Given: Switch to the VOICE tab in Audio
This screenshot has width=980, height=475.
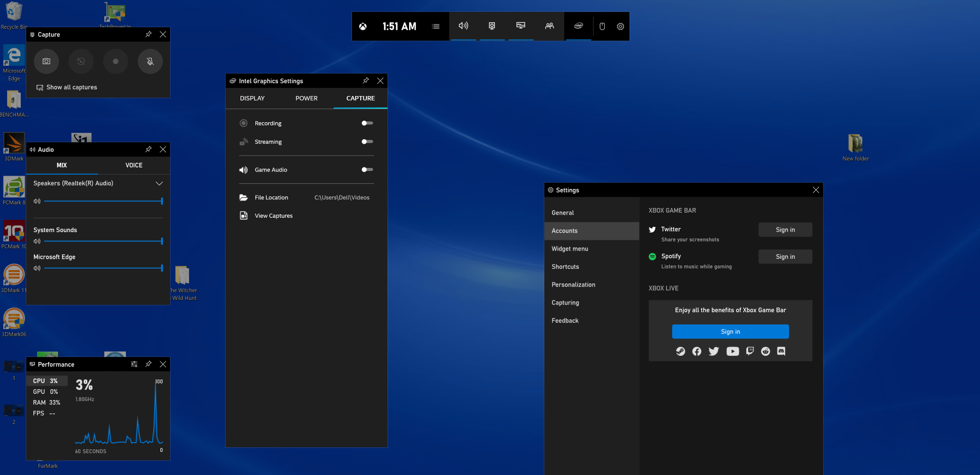Looking at the screenshot, I should (x=134, y=165).
